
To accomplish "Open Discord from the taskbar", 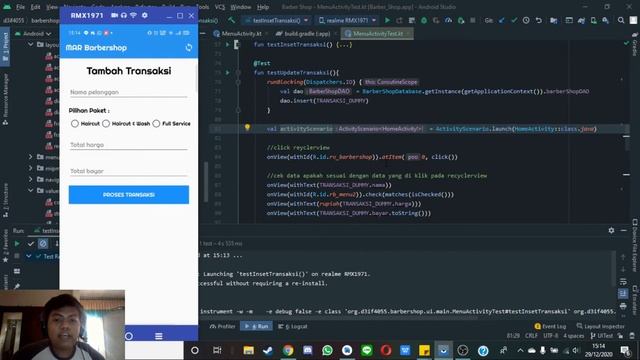I will [308, 350].
